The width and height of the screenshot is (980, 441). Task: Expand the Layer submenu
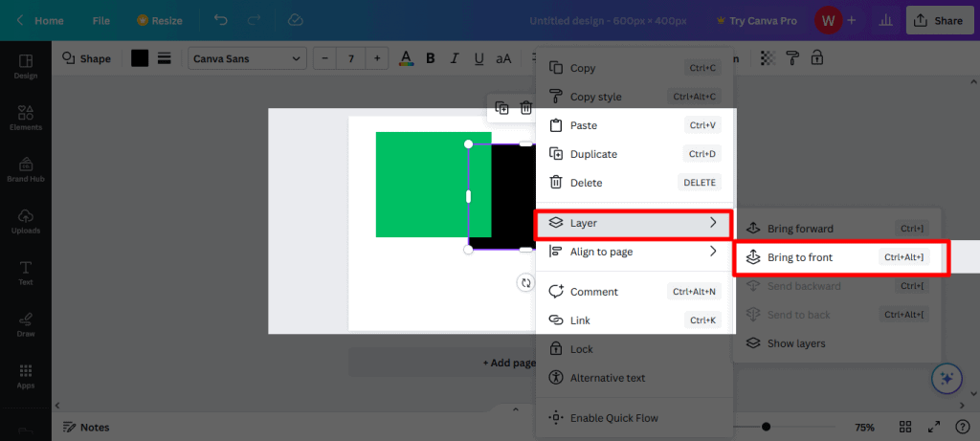pos(633,223)
